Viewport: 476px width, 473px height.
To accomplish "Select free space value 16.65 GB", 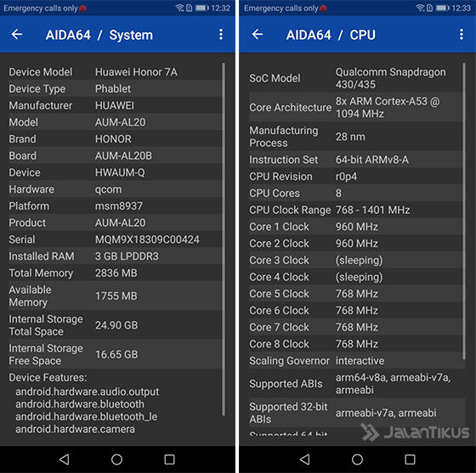I will 116,354.
